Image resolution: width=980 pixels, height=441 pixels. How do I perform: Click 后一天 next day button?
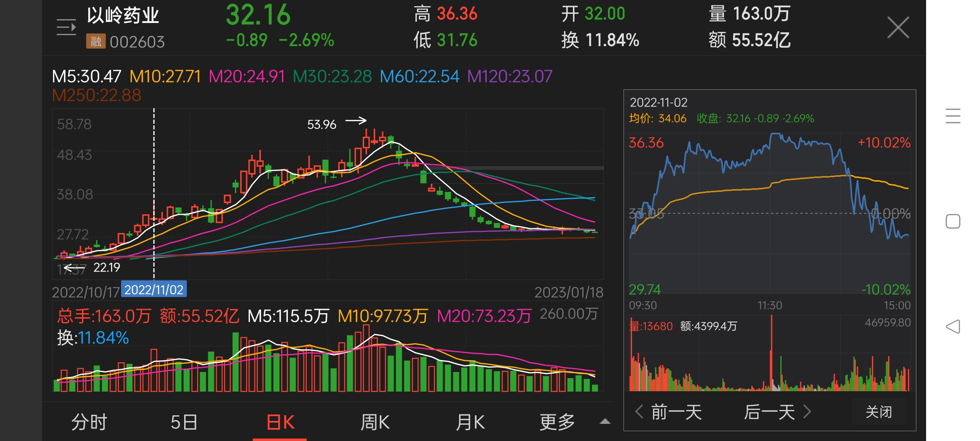769,412
